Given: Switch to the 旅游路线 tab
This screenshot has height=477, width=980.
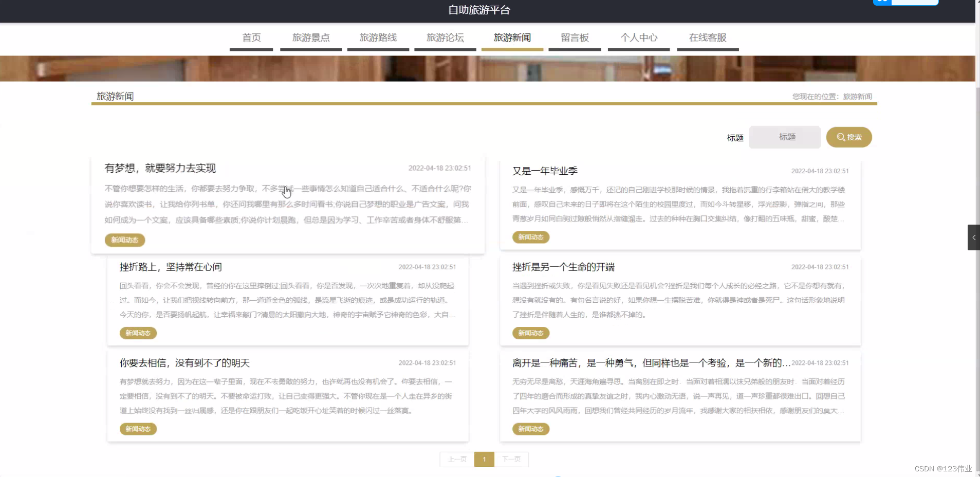Looking at the screenshot, I should (x=378, y=38).
